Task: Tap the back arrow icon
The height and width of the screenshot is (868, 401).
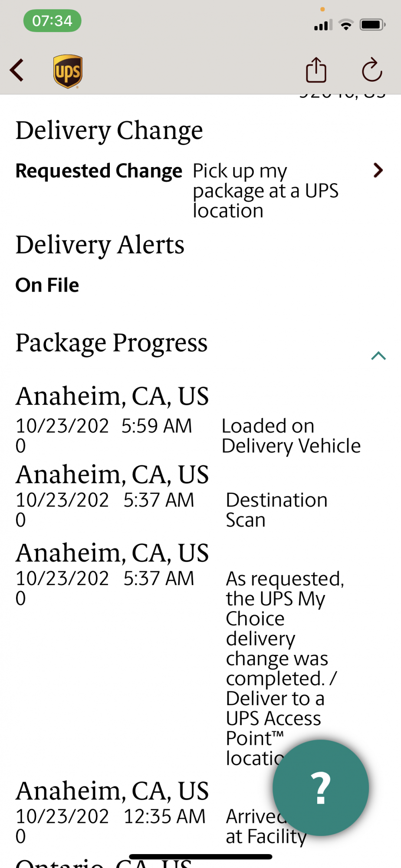Action: click(17, 70)
